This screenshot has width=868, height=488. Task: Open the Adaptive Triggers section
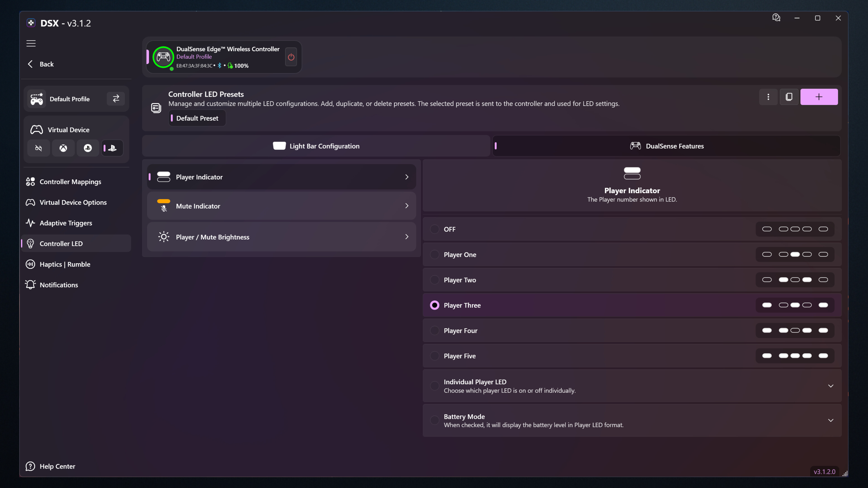click(x=65, y=223)
